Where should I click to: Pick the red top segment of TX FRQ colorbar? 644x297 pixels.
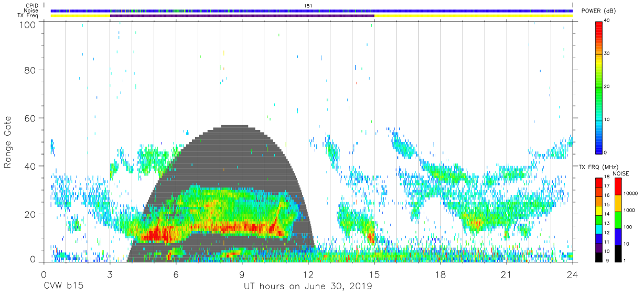(x=598, y=182)
